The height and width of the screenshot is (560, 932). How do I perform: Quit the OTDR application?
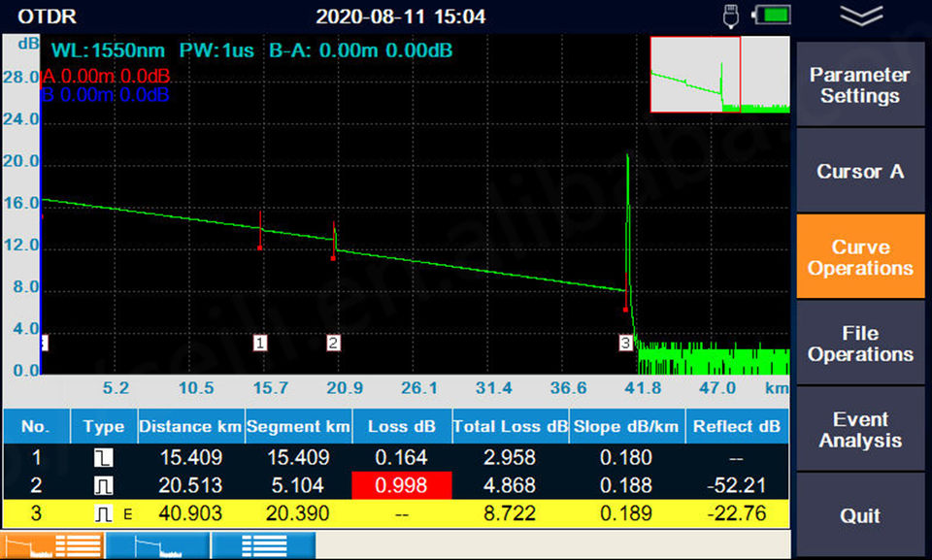pyautogui.click(x=860, y=514)
